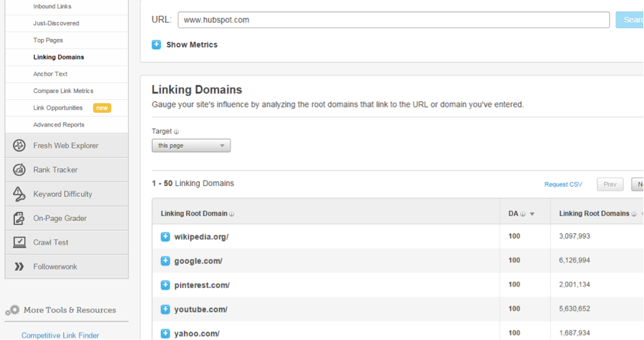This screenshot has height=340, width=644.
Task: Open the On-Page Grader icon
Action: tap(19, 218)
